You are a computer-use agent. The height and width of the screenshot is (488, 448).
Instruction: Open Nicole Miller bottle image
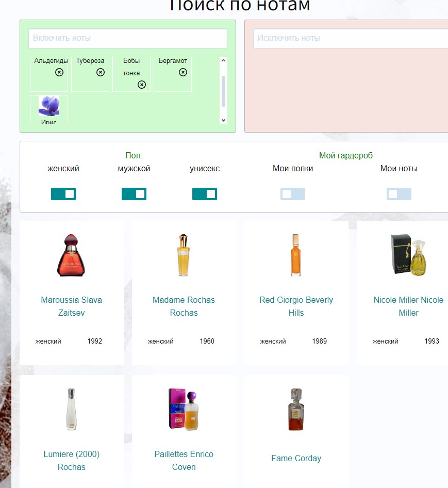click(408, 255)
